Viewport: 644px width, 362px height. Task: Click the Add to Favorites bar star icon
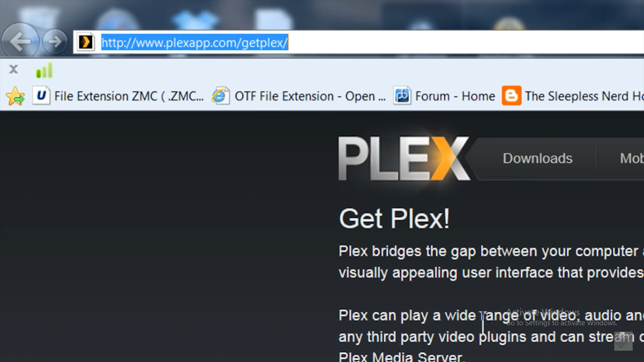pos(16,96)
